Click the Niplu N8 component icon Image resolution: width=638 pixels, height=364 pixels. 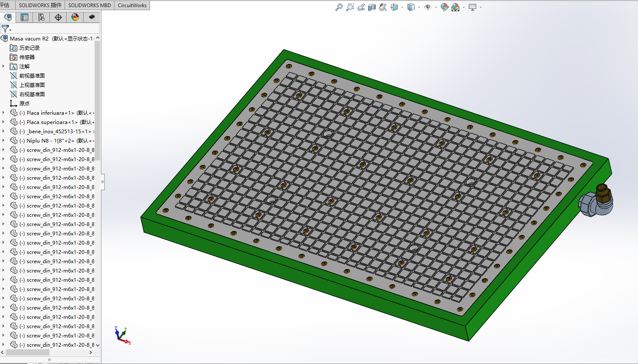coord(14,140)
